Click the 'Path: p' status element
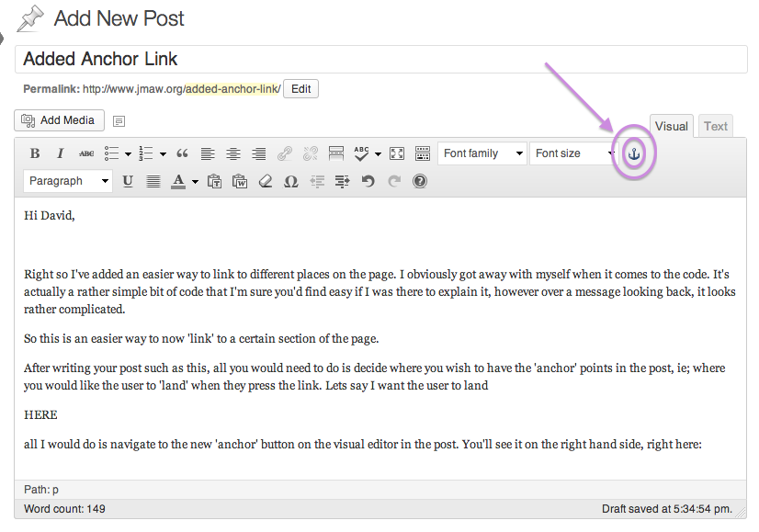This screenshot has height=532, width=759. pos(41,490)
